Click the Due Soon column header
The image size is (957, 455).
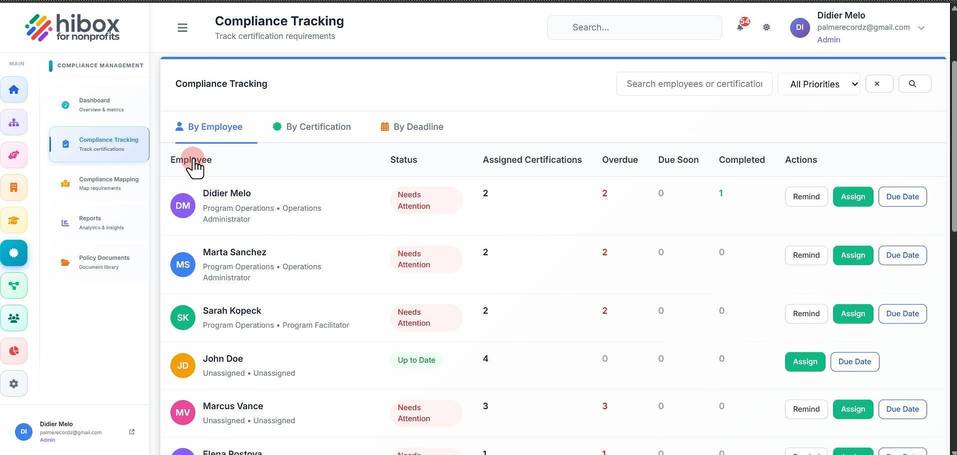coord(678,160)
